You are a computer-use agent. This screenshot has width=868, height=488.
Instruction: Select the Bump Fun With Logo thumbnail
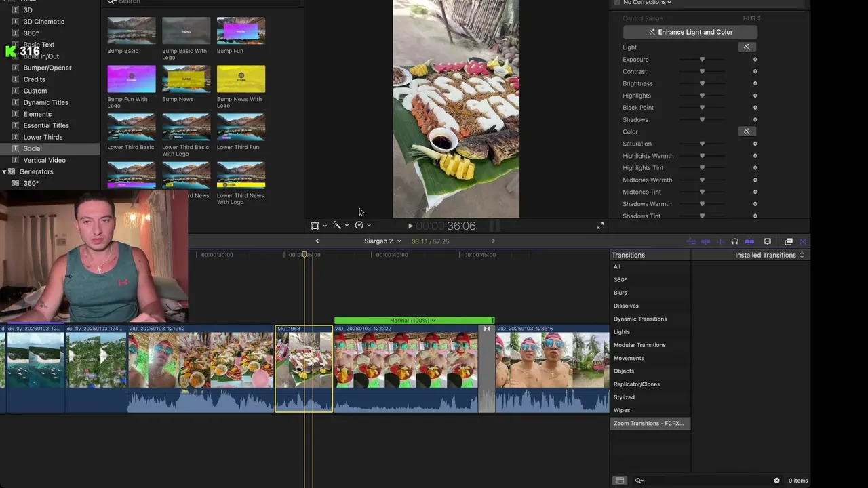(x=132, y=79)
